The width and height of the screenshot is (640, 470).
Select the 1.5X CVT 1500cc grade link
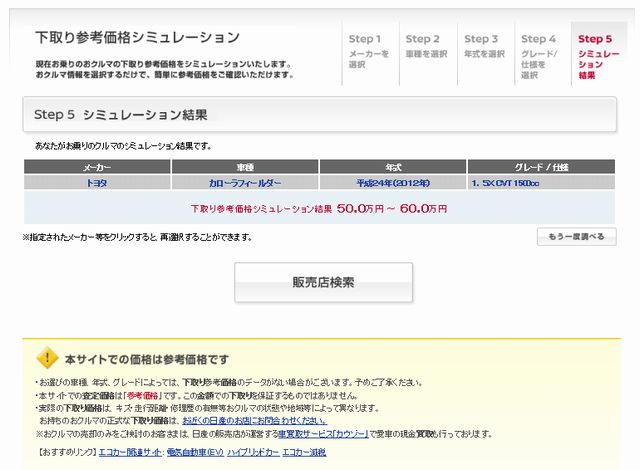(x=505, y=183)
